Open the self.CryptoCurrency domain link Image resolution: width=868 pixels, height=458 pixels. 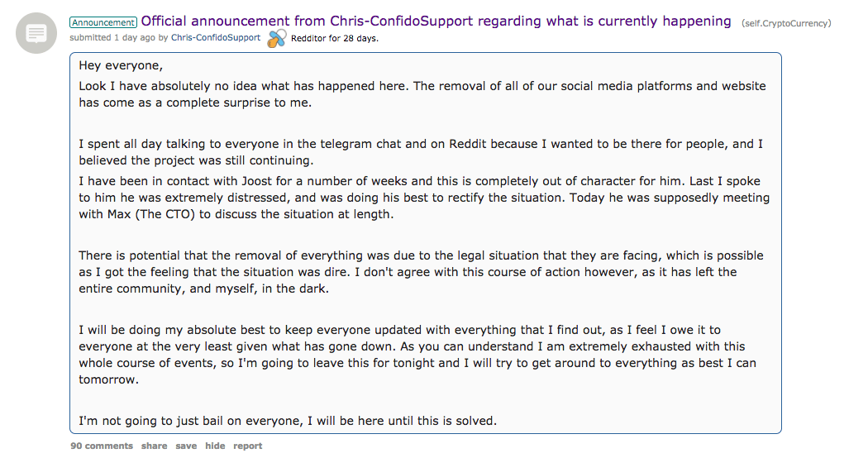click(x=786, y=23)
